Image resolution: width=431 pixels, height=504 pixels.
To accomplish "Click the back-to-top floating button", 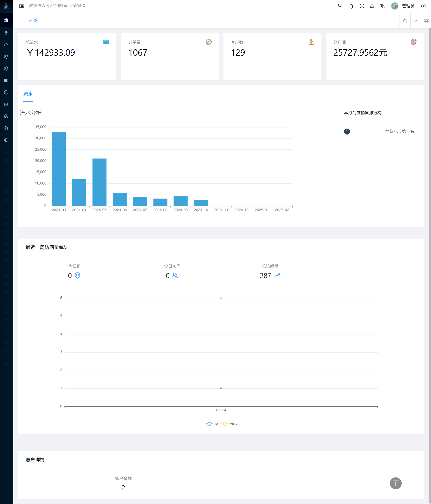I will (x=396, y=483).
